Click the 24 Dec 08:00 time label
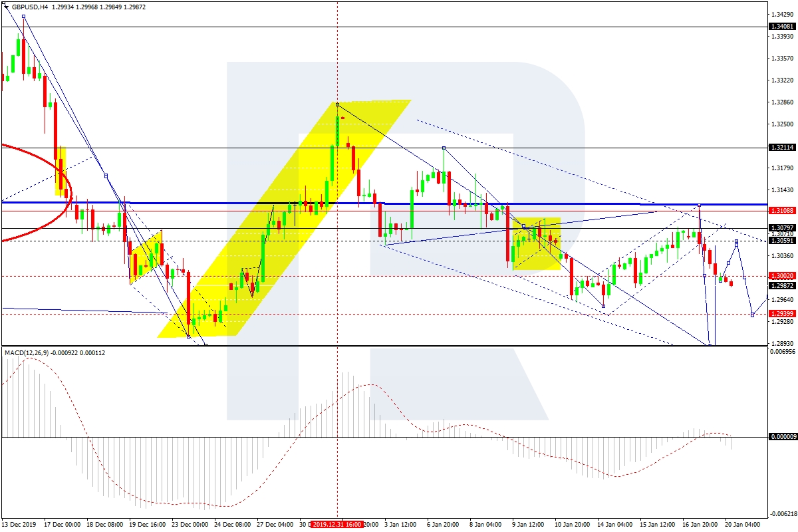The image size is (798, 532). (232, 525)
